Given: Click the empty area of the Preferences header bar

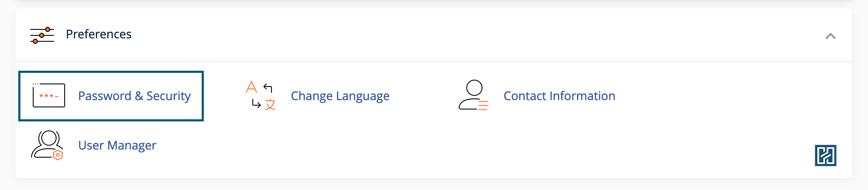Looking at the screenshot, I should click(468, 35).
